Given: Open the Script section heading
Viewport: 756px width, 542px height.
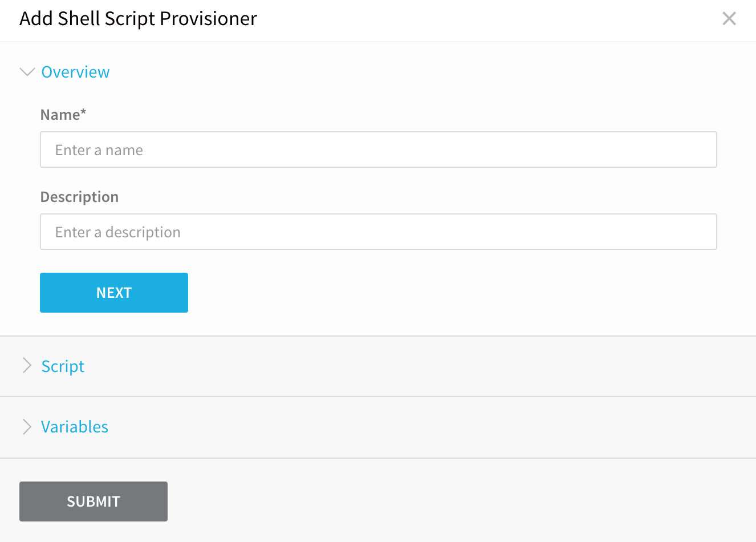Looking at the screenshot, I should [63, 366].
